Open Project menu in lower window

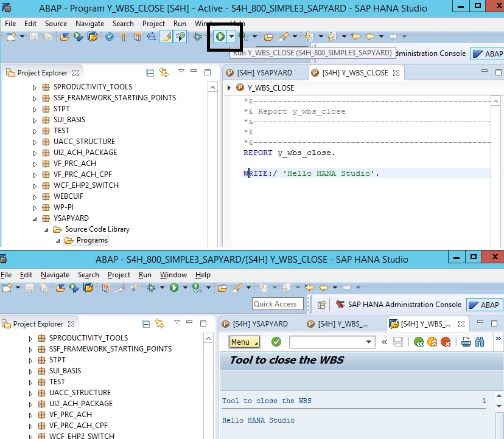point(119,275)
